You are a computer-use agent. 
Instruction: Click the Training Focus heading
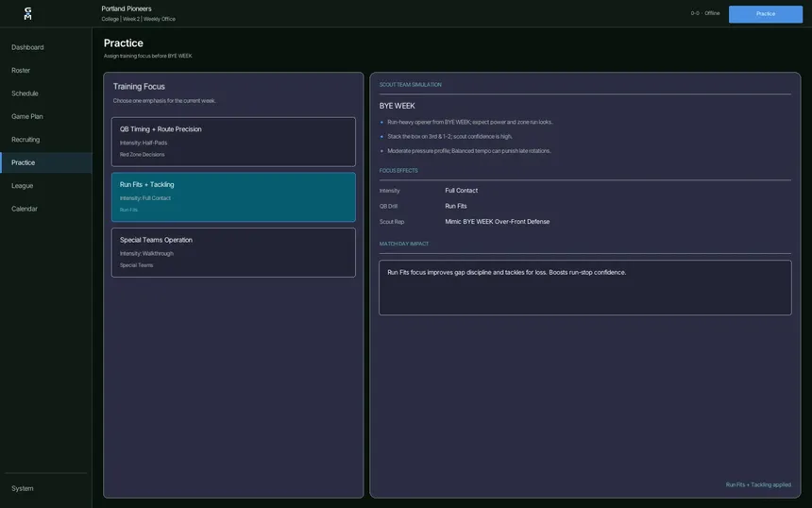coord(139,87)
